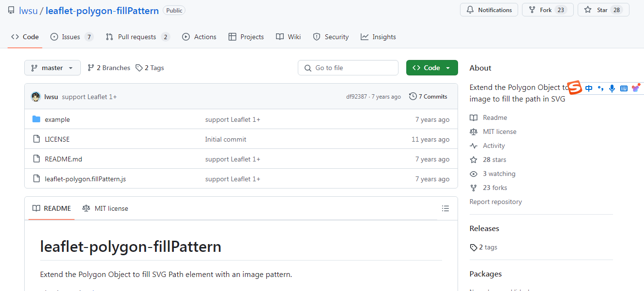This screenshot has height=291, width=644.
Task: Open the Issues tab
Action: coord(72,37)
